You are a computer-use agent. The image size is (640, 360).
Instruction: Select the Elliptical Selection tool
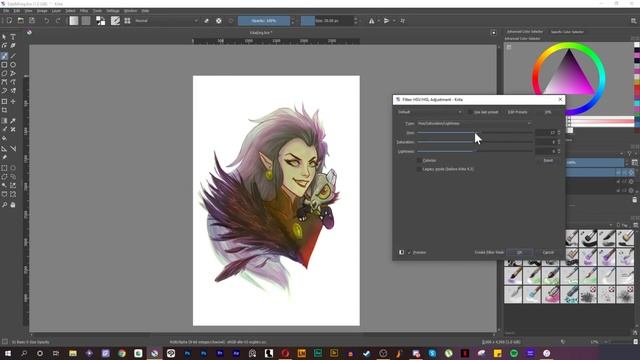13,168
